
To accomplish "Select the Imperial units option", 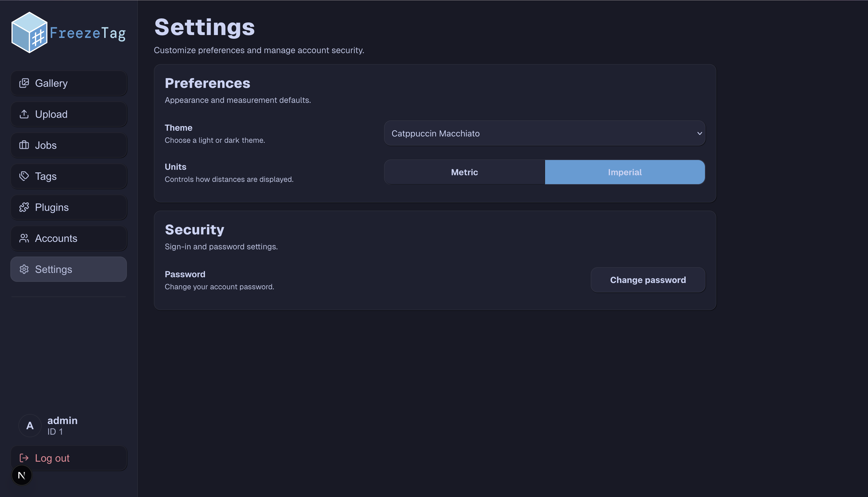I will (x=625, y=172).
